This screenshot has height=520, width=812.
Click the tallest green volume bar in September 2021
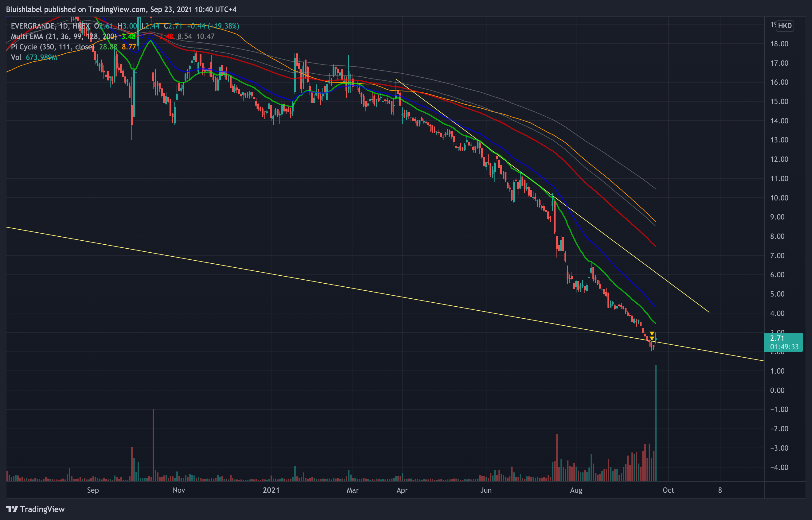(x=656, y=423)
